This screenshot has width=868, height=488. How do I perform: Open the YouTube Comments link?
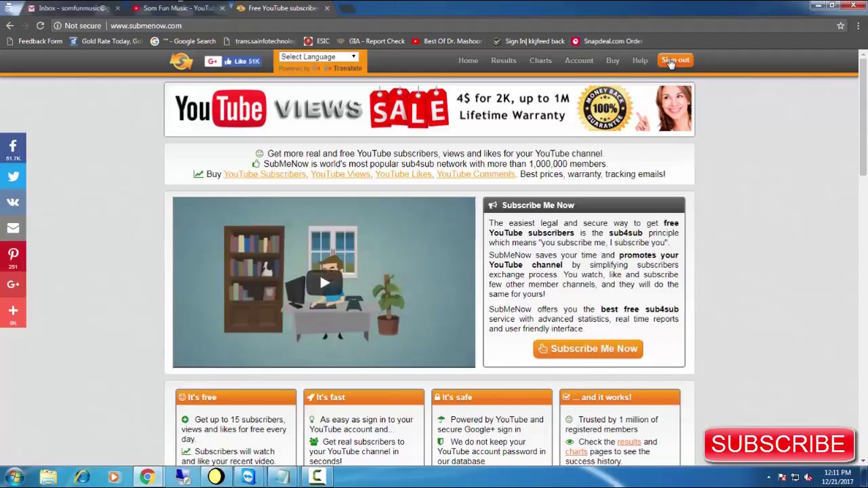(476, 174)
